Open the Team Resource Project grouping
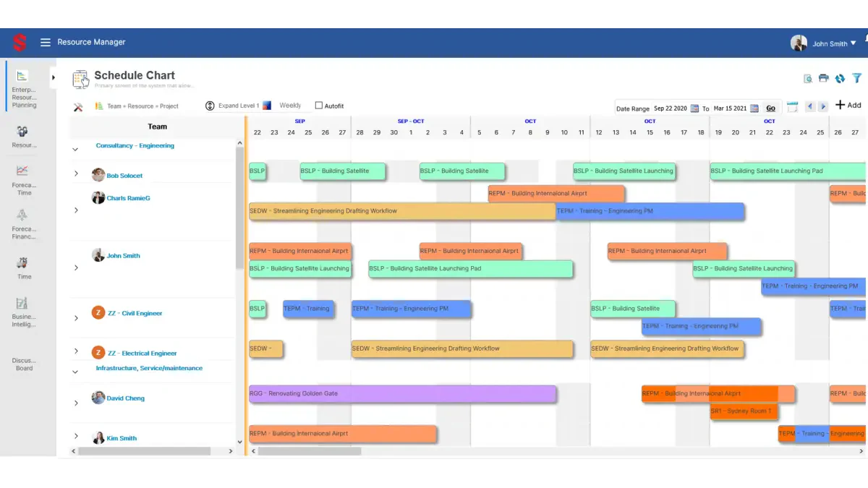The width and height of the screenshot is (868, 488). click(x=142, y=106)
